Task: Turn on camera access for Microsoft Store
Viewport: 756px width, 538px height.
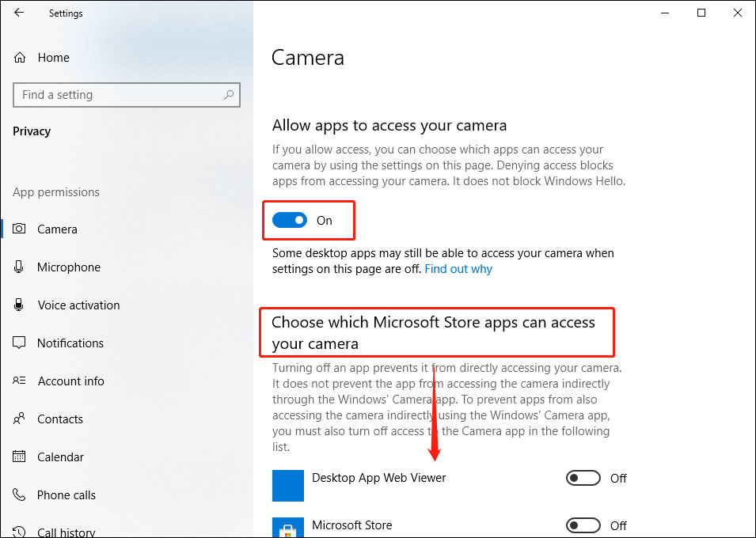Action: [x=583, y=525]
